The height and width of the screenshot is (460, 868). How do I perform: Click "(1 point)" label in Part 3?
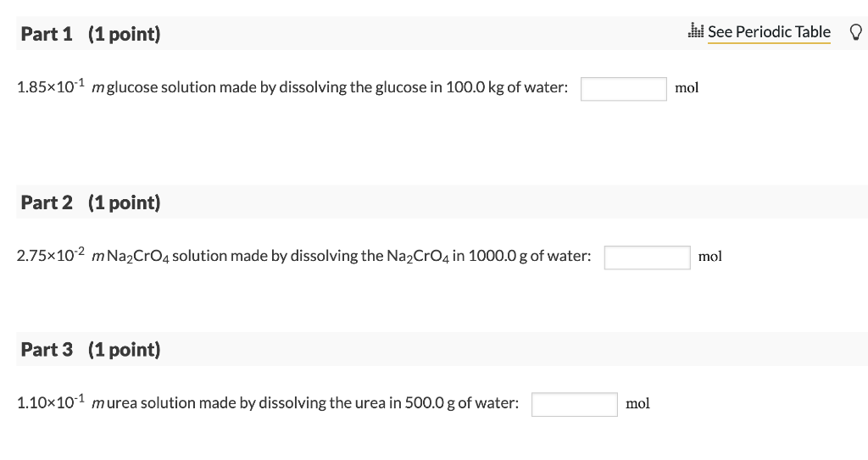(124, 349)
